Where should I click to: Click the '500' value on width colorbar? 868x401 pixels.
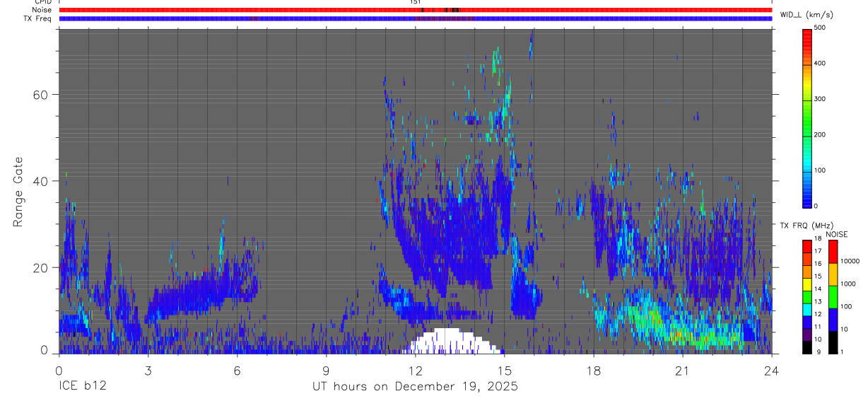820,28
